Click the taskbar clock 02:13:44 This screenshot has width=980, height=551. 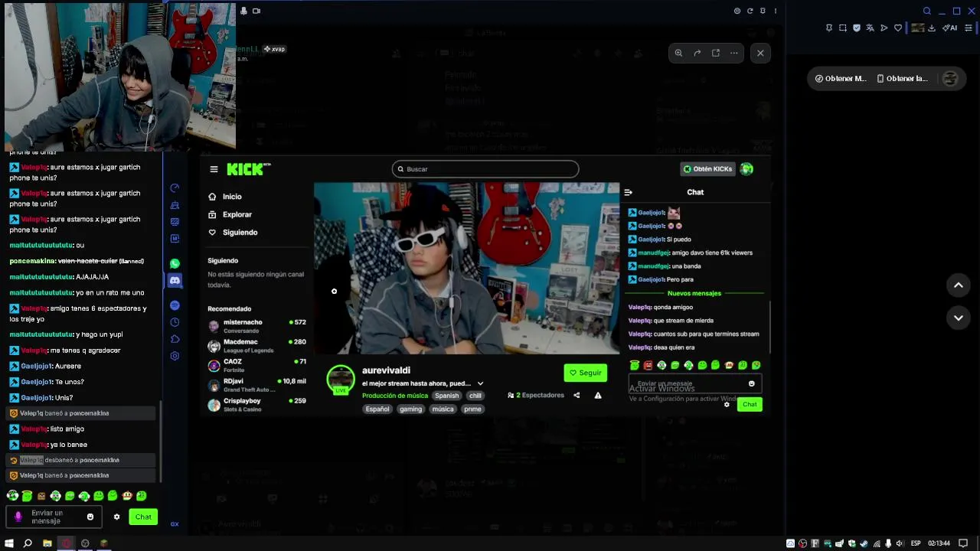939,543
